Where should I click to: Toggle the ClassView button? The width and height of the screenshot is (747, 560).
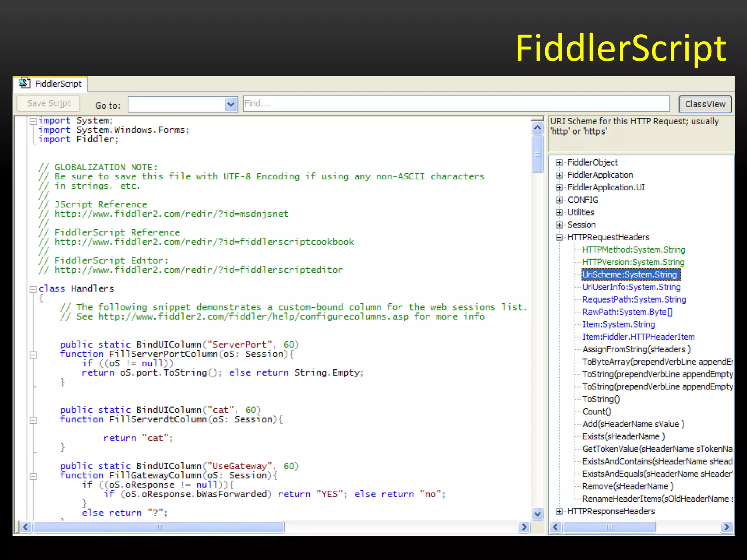click(705, 104)
